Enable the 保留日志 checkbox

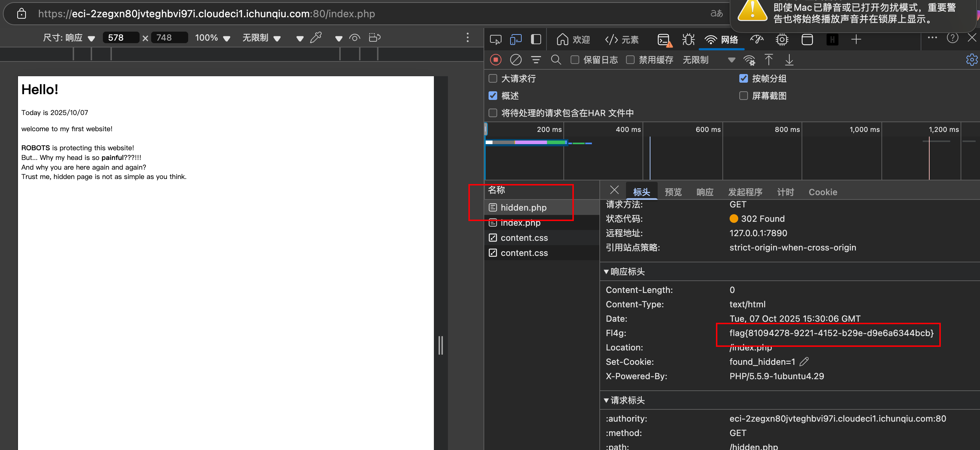point(575,60)
